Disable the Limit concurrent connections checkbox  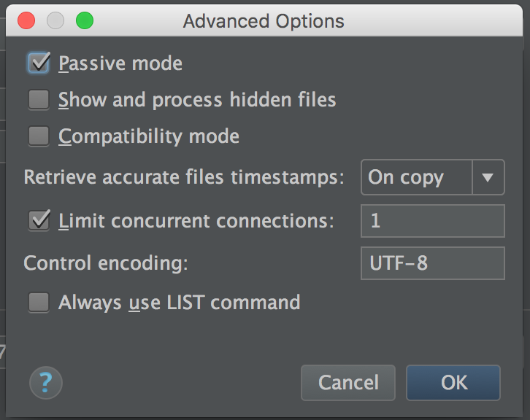tap(39, 220)
